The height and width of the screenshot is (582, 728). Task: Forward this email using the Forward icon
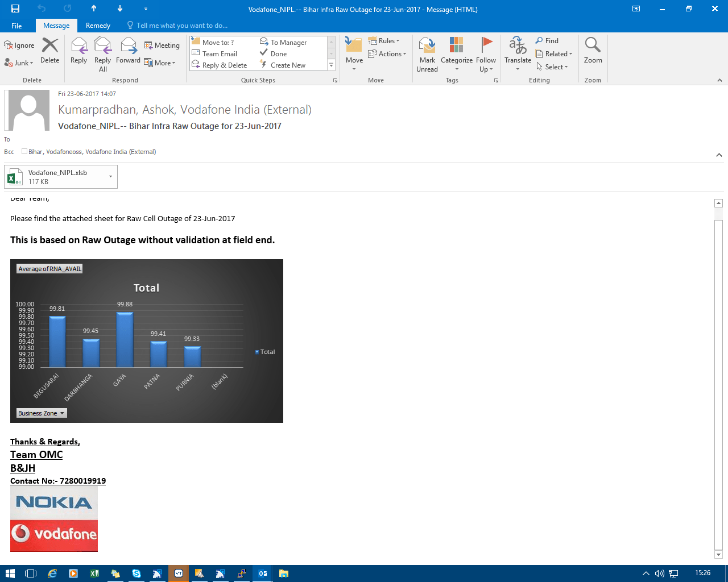click(x=128, y=51)
